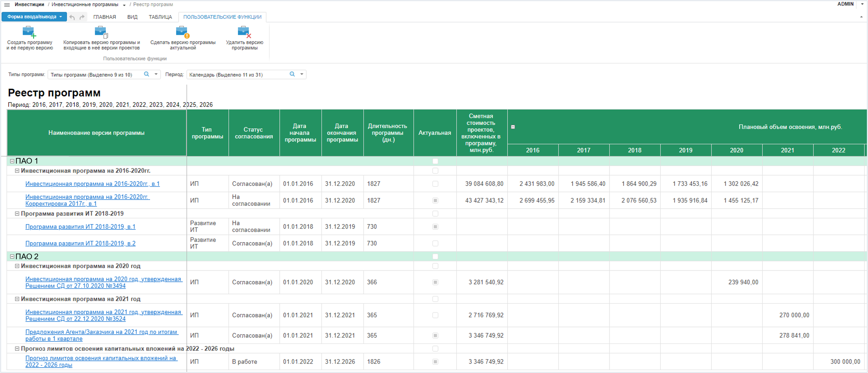
Task: Click Наименование версии программы column header
Action: 96,133
